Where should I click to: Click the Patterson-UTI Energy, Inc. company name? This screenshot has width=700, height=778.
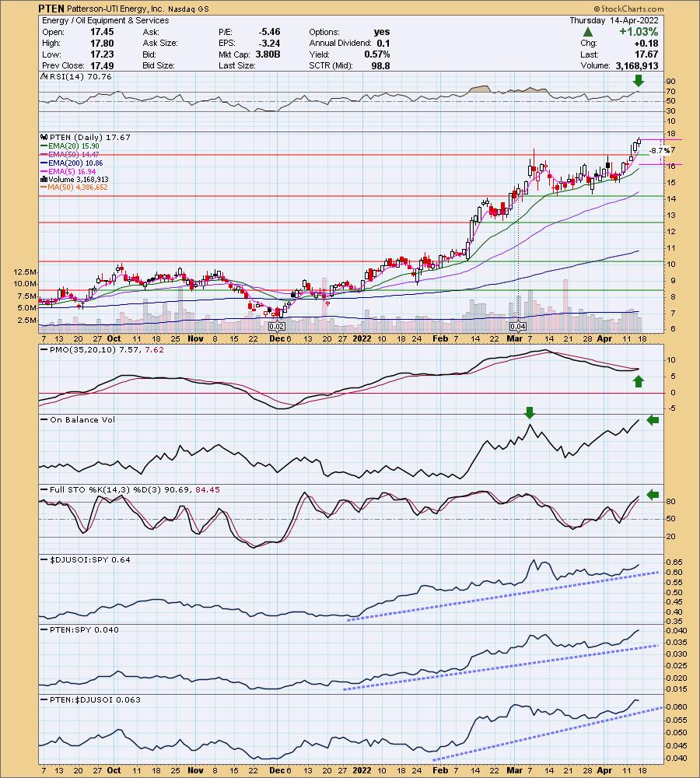click(x=114, y=9)
